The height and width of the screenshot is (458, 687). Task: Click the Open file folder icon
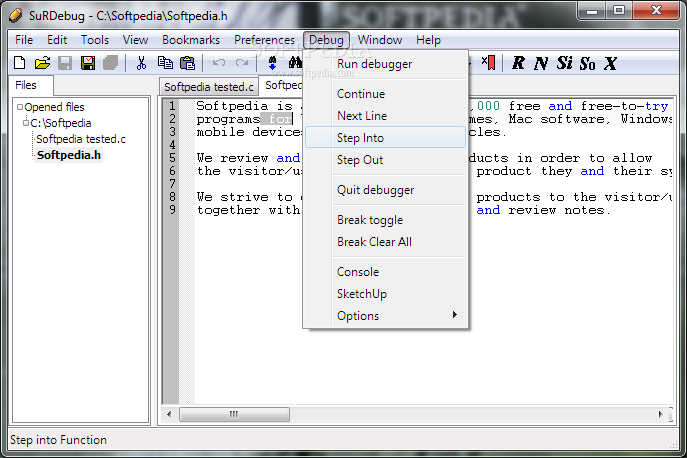pos(42,63)
